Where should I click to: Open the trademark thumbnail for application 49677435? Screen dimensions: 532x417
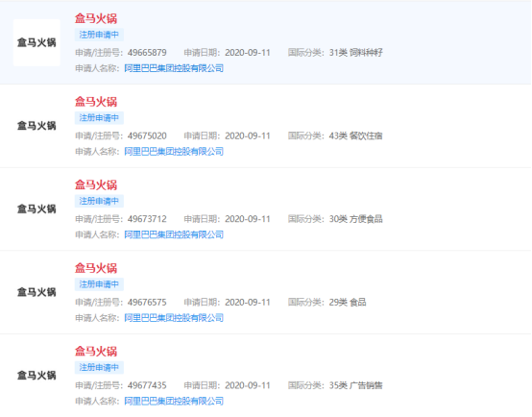click(x=36, y=376)
